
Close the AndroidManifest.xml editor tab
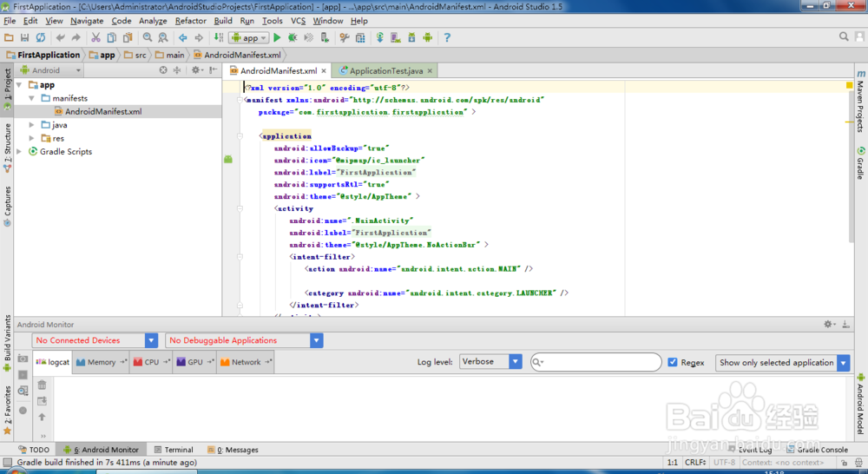324,71
